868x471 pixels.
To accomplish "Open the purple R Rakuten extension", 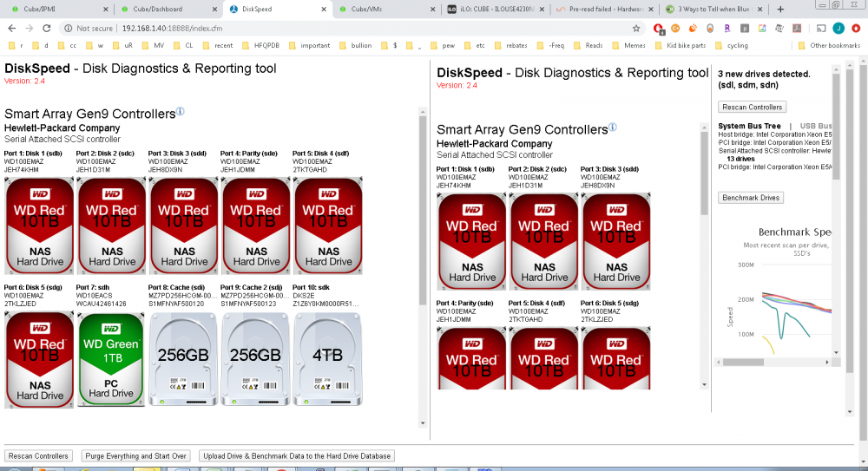I will [x=727, y=29].
